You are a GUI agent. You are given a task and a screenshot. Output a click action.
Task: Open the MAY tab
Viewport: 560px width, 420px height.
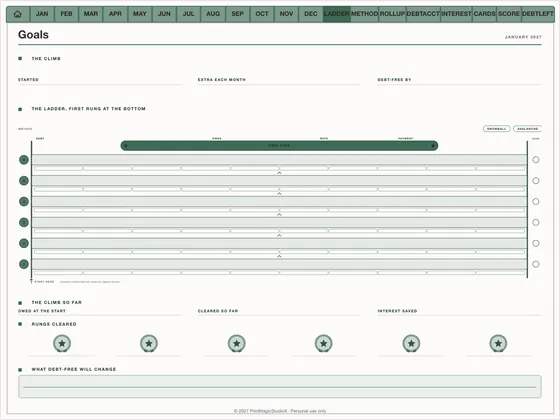[140, 14]
